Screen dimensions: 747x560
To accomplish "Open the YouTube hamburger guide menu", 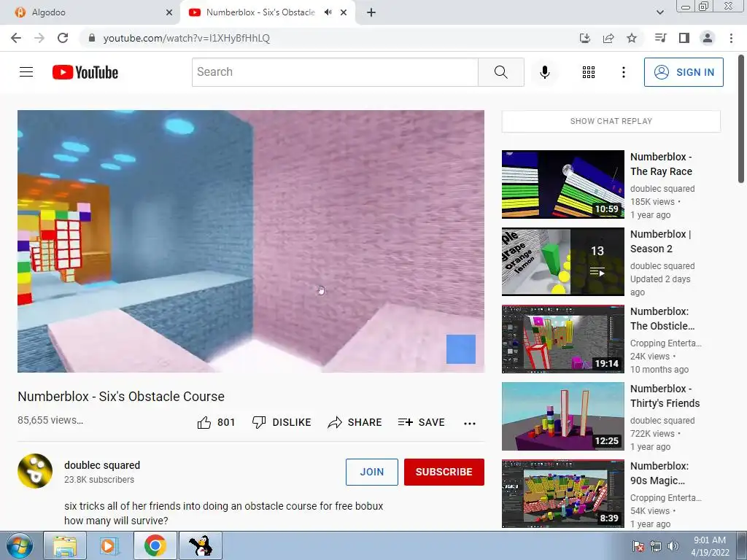I will click(26, 72).
